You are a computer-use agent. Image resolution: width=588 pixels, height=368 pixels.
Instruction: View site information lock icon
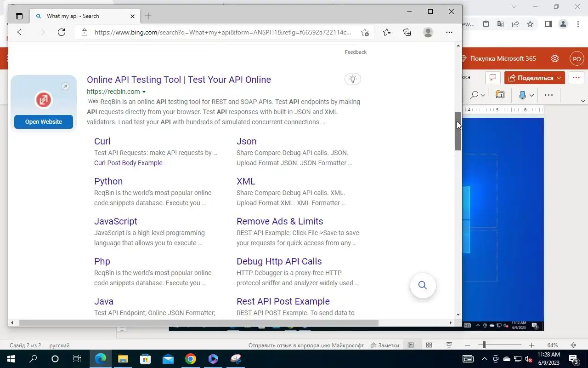(84, 32)
